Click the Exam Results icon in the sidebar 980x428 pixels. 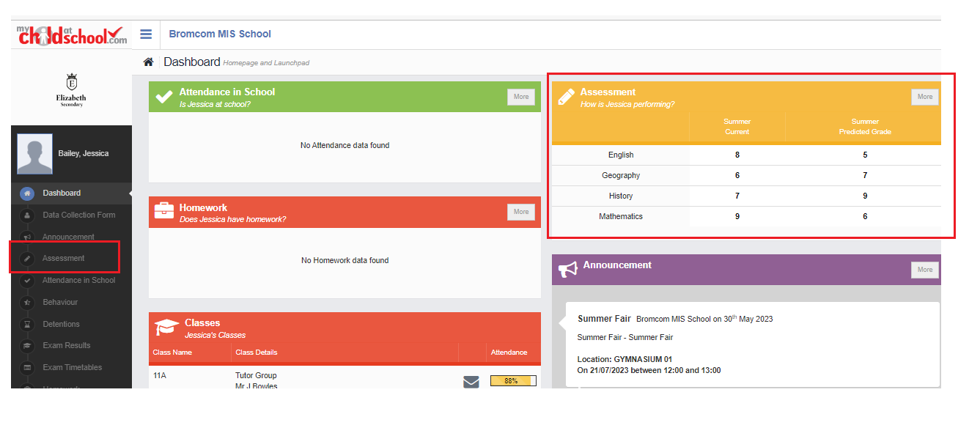(x=27, y=346)
